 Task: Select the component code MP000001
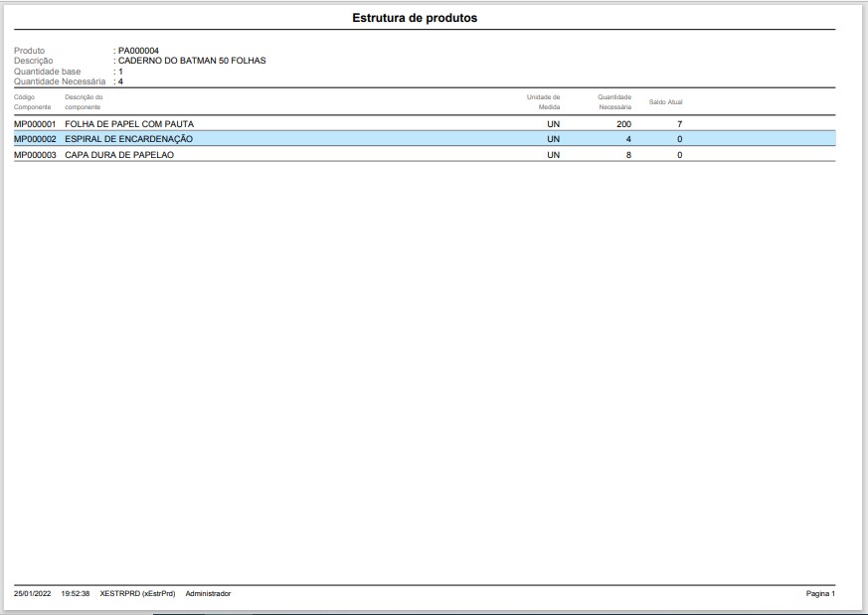point(35,124)
